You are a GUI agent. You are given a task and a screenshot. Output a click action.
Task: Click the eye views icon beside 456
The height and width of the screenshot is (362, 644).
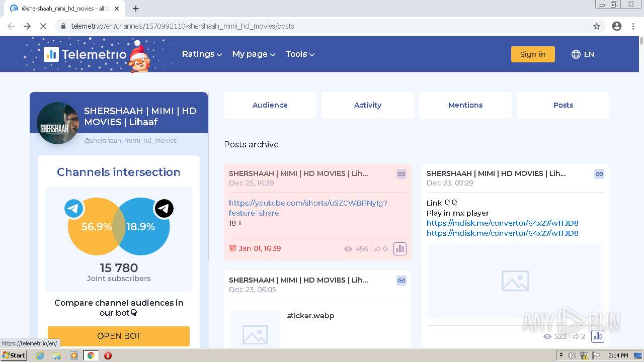tap(348, 249)
